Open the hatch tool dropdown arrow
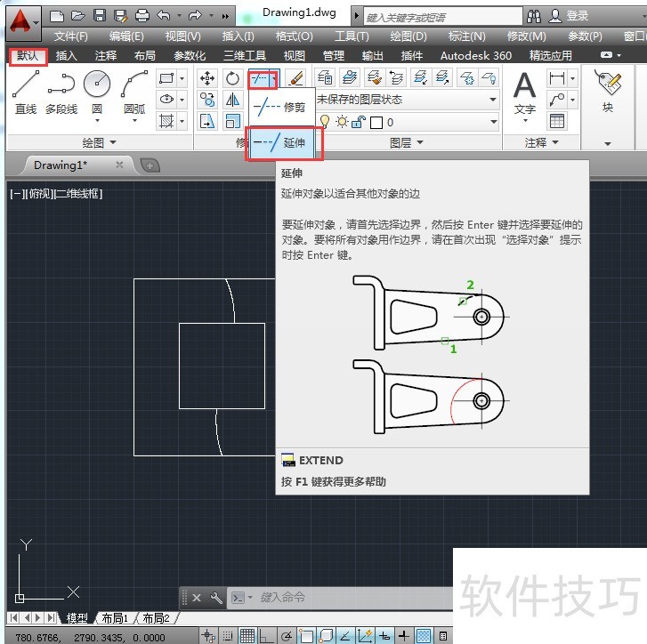 tap(182, 121)
